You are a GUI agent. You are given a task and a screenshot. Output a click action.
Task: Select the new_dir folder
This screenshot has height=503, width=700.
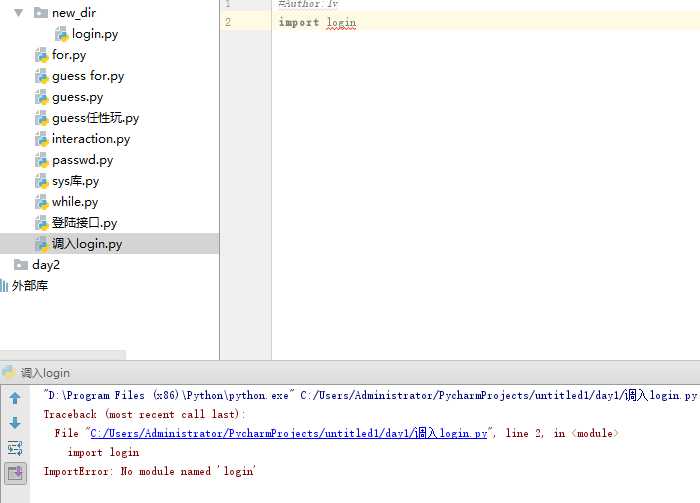[74, 13]
